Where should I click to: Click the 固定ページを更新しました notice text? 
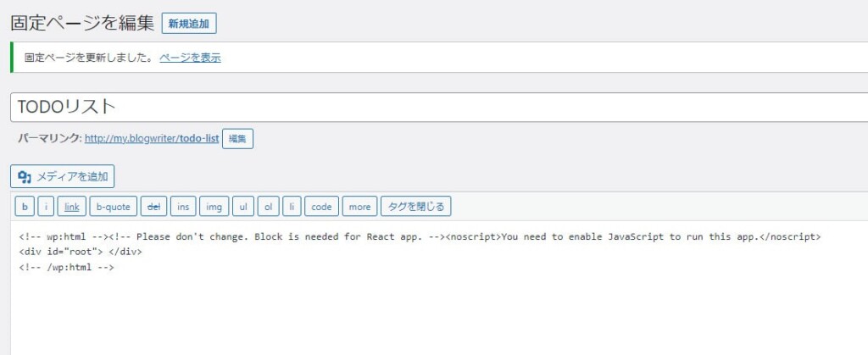88,58
